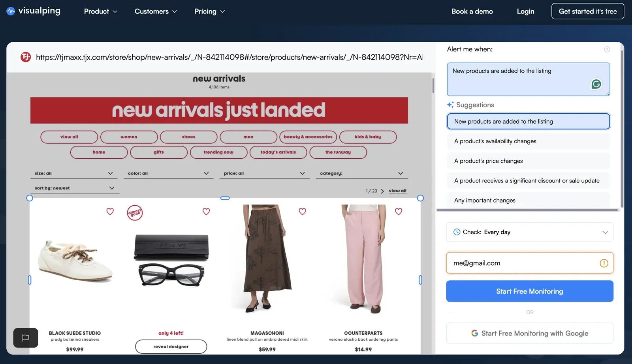Choose suggestion Any important changes
This screenshot has height=364, width=632.
[529, 201]
